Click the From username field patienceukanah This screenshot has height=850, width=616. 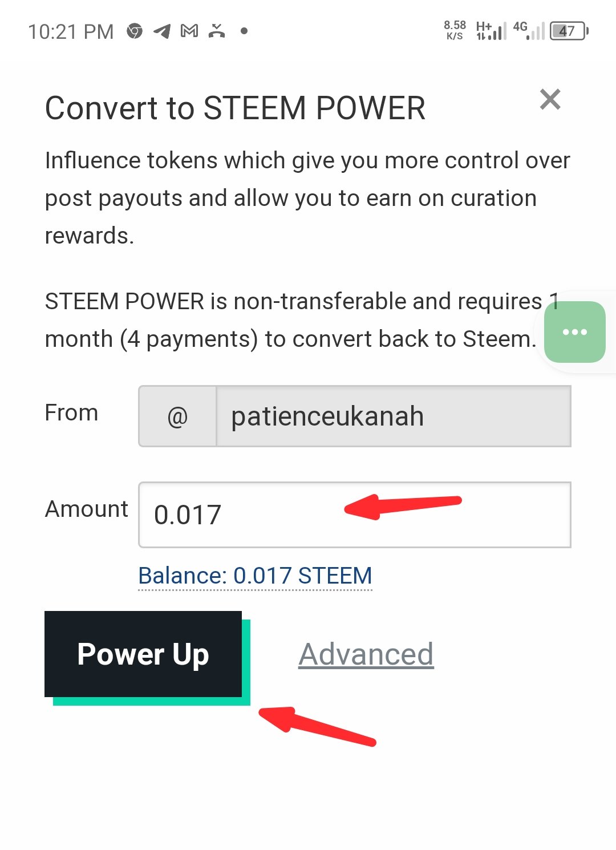[394, 416]
